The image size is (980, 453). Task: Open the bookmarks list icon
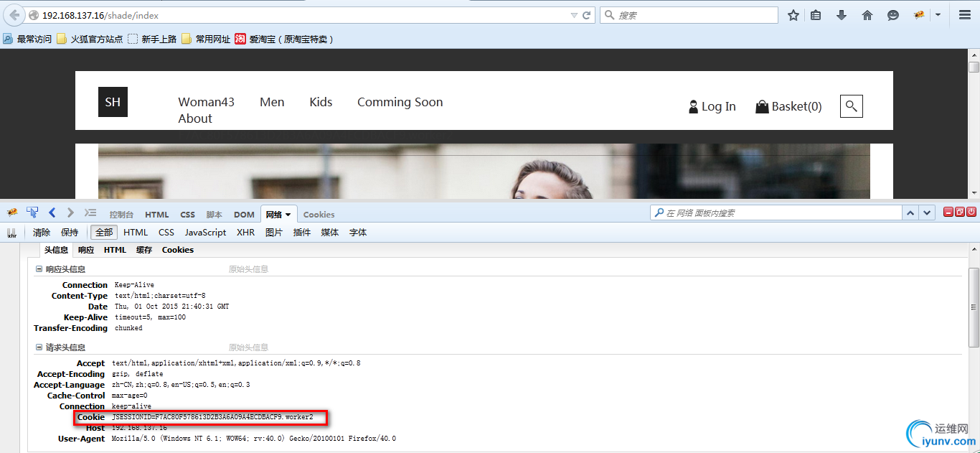[816, 15]
